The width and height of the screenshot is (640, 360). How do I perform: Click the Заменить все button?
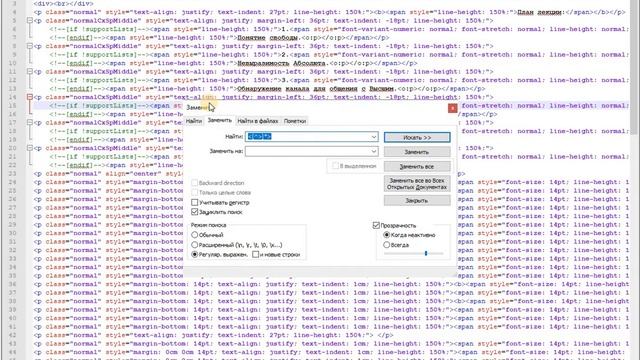[x=417, y=167]
